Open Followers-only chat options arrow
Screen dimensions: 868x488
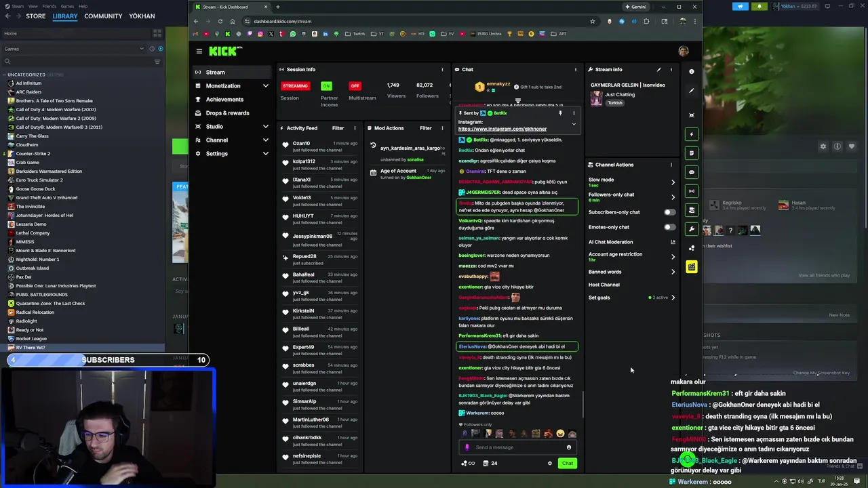673,197
